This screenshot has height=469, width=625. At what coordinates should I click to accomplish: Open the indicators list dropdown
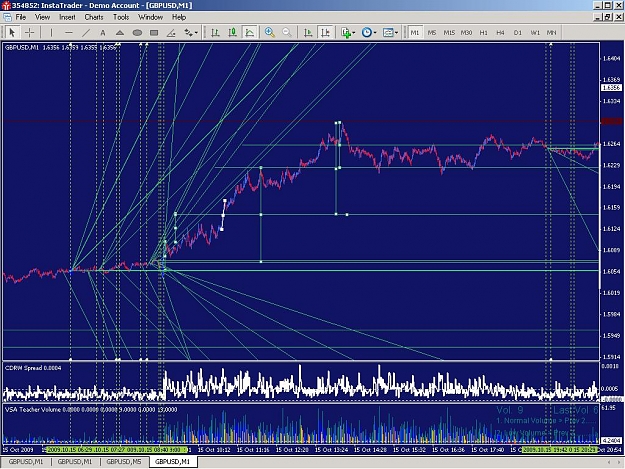point(348,33)
